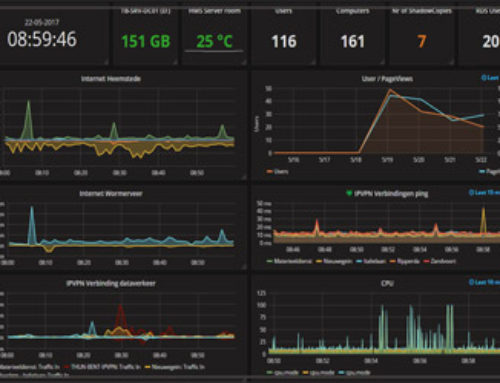The height and width of the screenshot is (383, 500).
Task: Click the resize handle on the Computers 161 panel
Action: 382,62
